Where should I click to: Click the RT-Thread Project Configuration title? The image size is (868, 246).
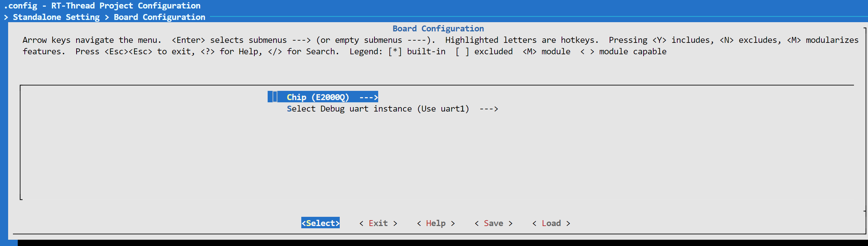coord(126,6)
